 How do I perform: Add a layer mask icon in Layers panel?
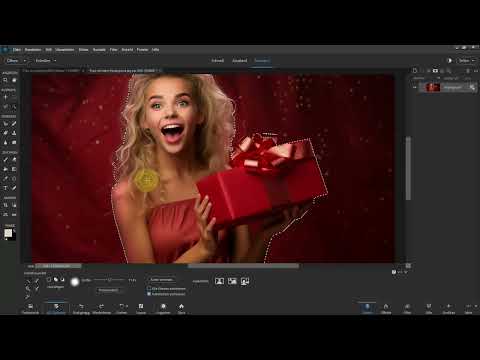point(435,71)
